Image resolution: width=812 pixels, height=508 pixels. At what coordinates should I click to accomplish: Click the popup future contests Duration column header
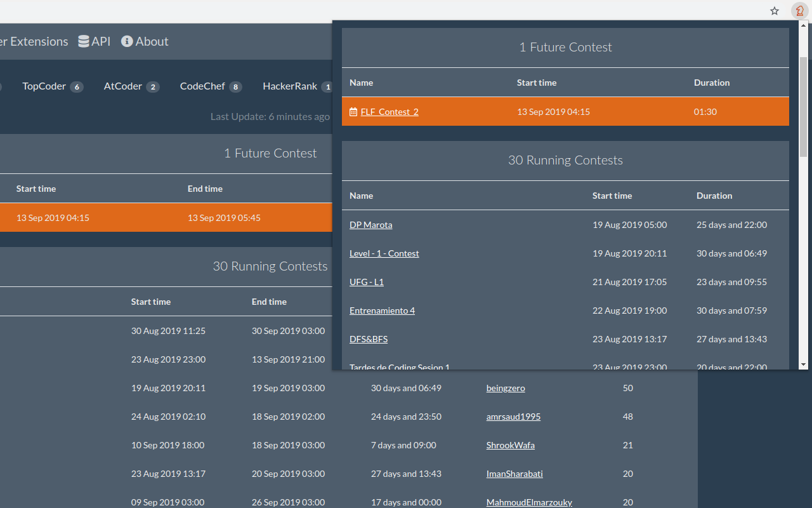click(712, 83)
